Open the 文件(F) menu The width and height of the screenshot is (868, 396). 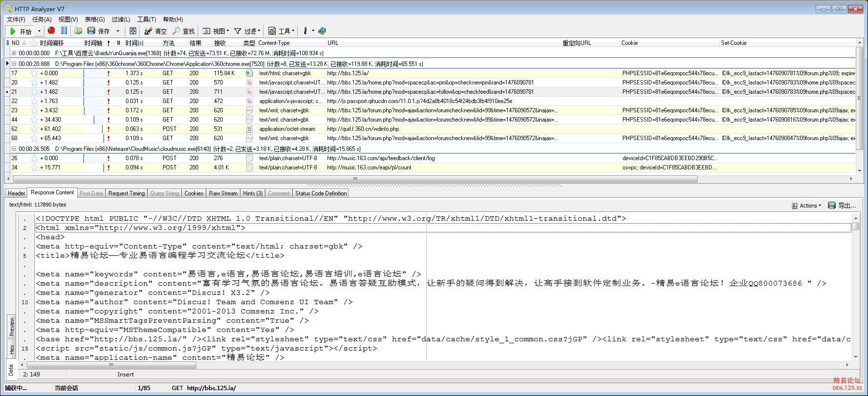pyautogui.click(x=16, y=20)
